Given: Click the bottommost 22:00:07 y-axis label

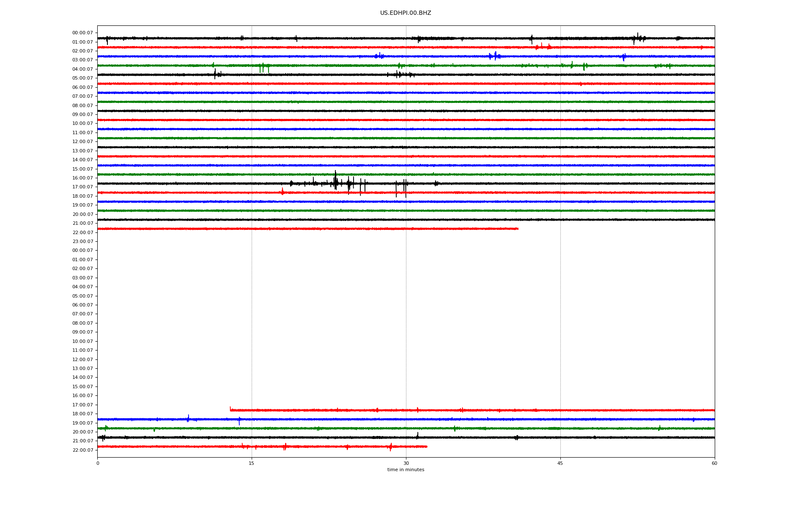Looking at the screenshot, I should coord(82,450).
